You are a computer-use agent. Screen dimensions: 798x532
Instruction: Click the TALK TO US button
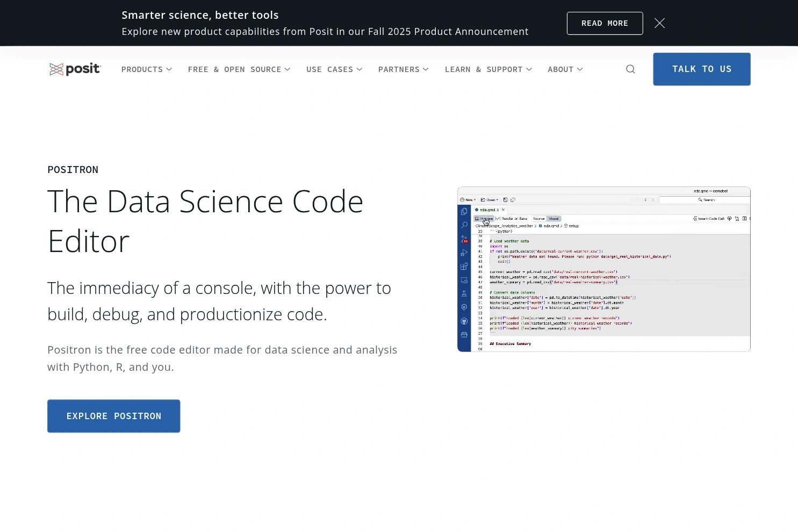(701, 69)
